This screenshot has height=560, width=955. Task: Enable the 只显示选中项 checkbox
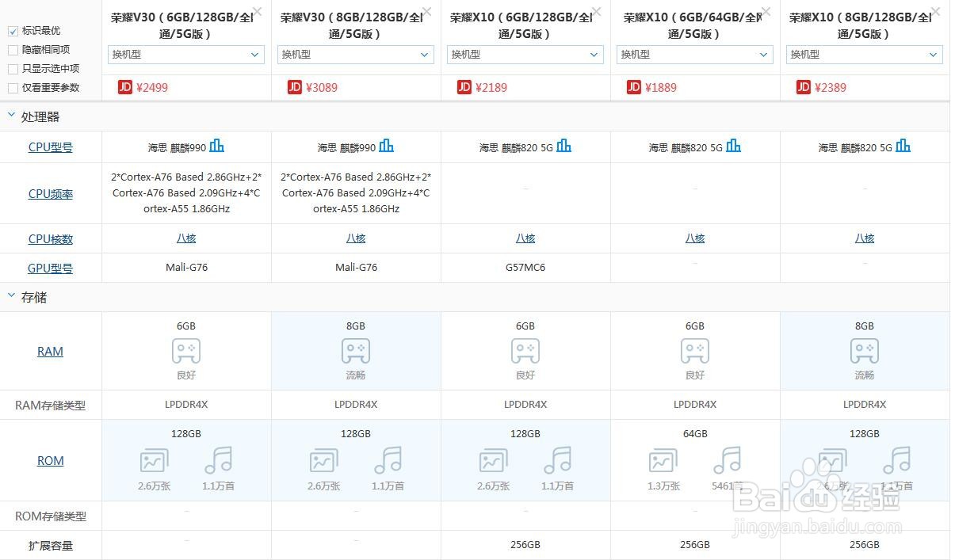(13, 69)
